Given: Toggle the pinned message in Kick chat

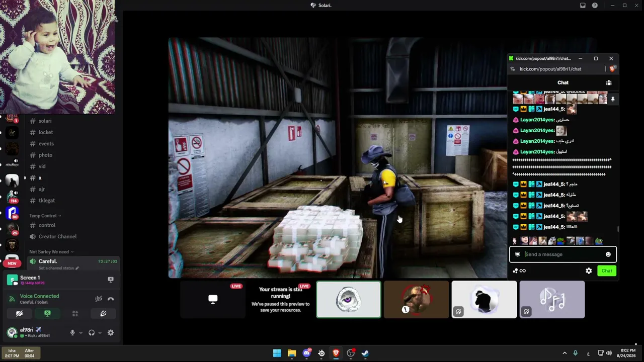Looking at the screenshot, I should coord(613,100).
